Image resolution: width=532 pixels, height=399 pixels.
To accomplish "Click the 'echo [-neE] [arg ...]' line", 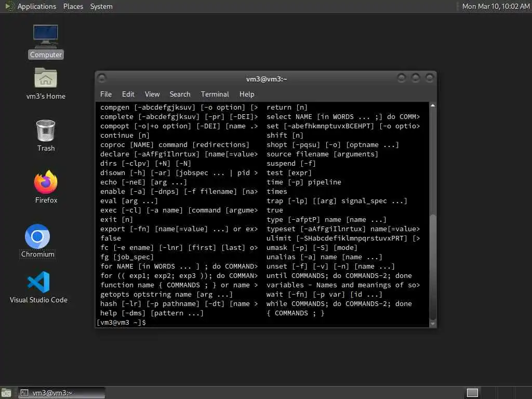I will 143,182.
